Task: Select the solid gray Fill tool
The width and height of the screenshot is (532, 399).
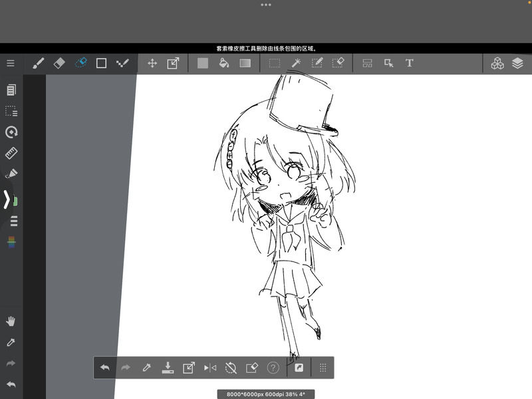Action: coord(203,63)
